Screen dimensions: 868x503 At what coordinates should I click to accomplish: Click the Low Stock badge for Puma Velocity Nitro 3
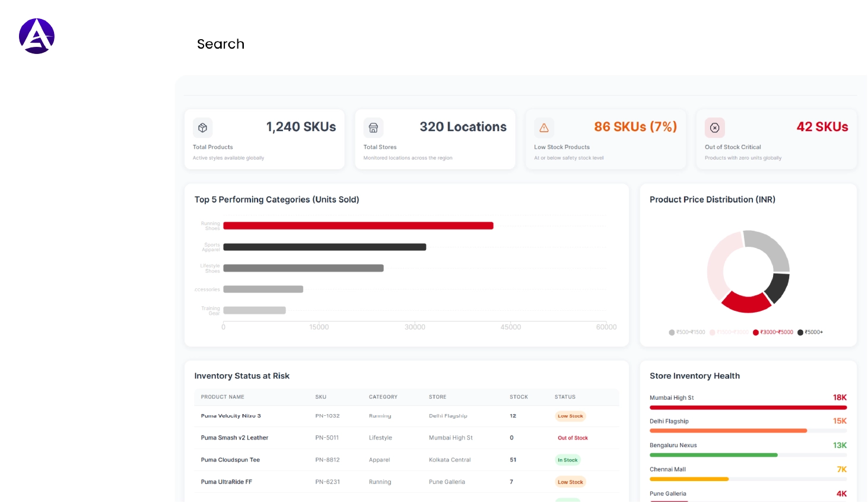(570, 416)
